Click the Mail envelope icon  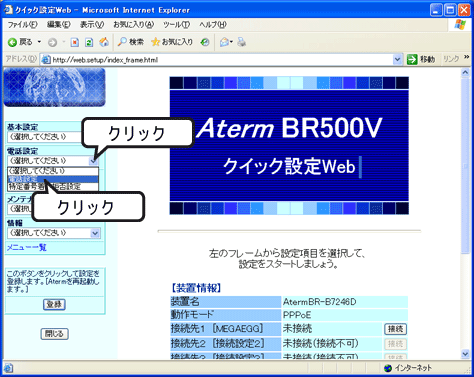coord(224,42)
